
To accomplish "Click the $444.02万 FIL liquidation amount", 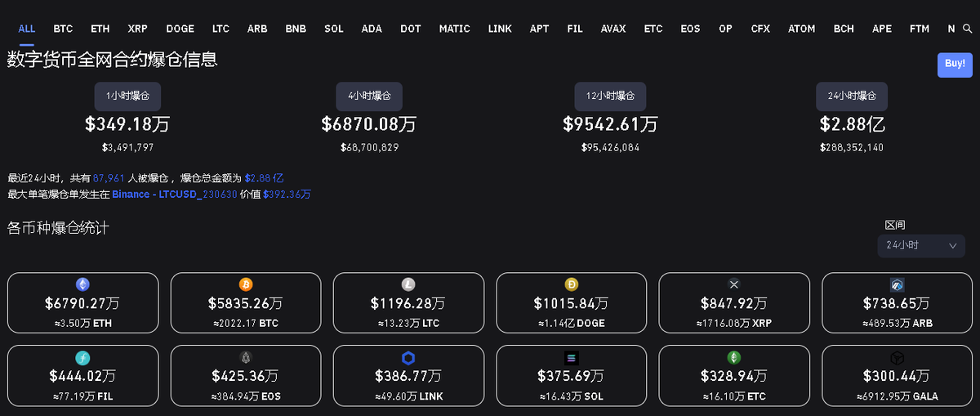I will (x=82, y=377).
